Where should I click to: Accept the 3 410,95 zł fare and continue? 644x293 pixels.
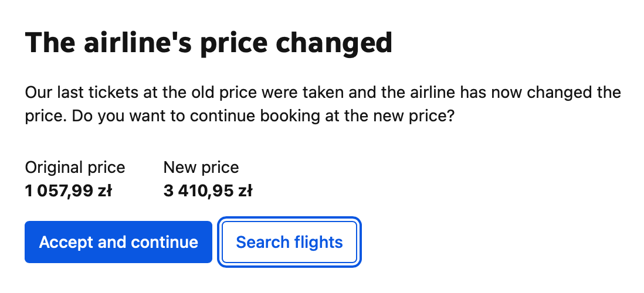coord(118,242)
